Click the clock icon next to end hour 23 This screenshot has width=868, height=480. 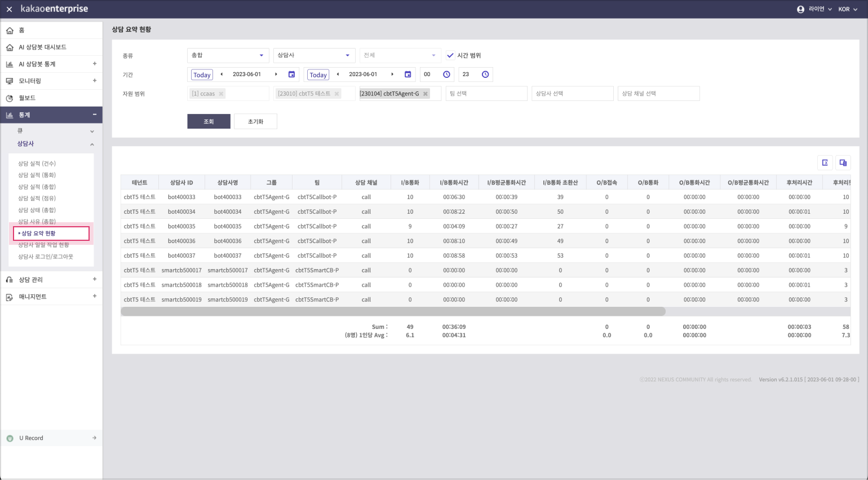[485, 74]
